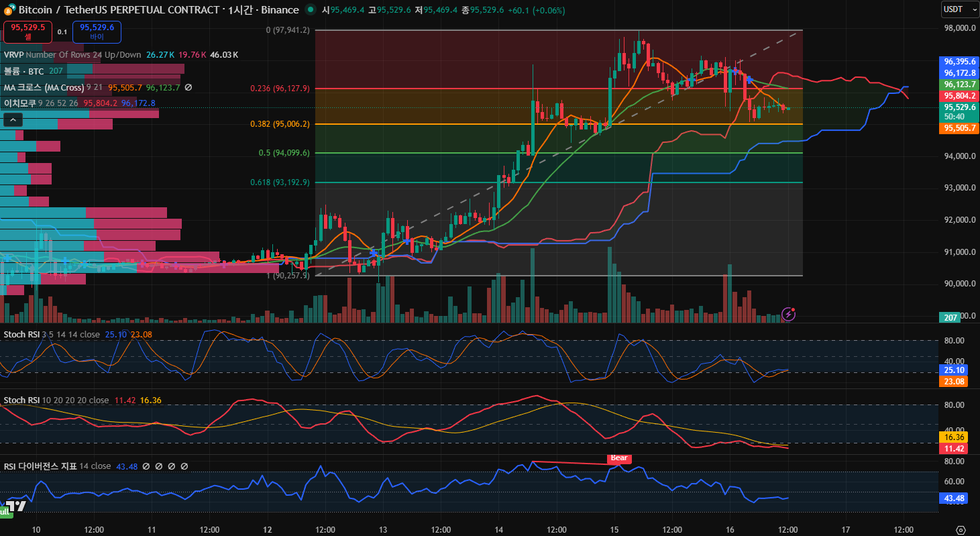Click the TradingView logo watermark
Screen dimensions: 980x536
tap(17, 506)
